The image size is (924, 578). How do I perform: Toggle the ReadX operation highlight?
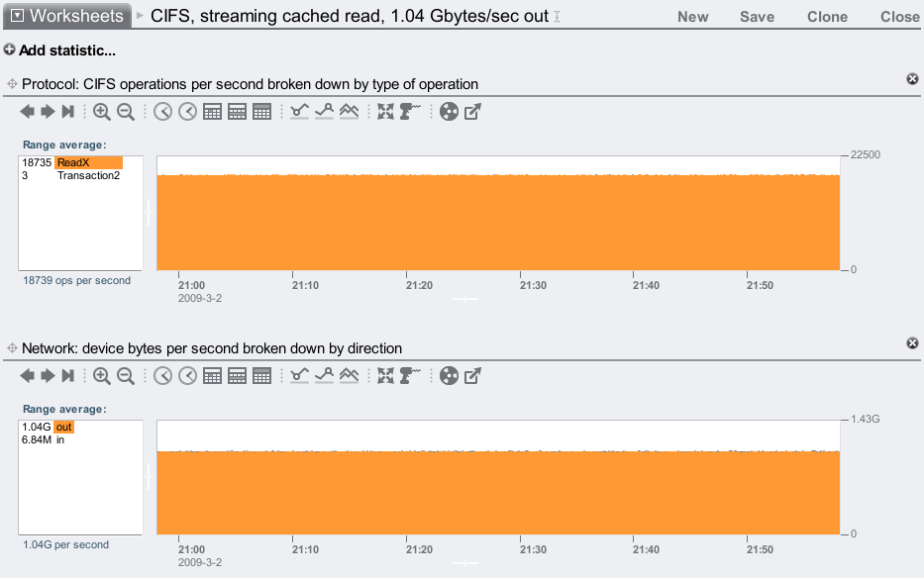coord(88,162)
